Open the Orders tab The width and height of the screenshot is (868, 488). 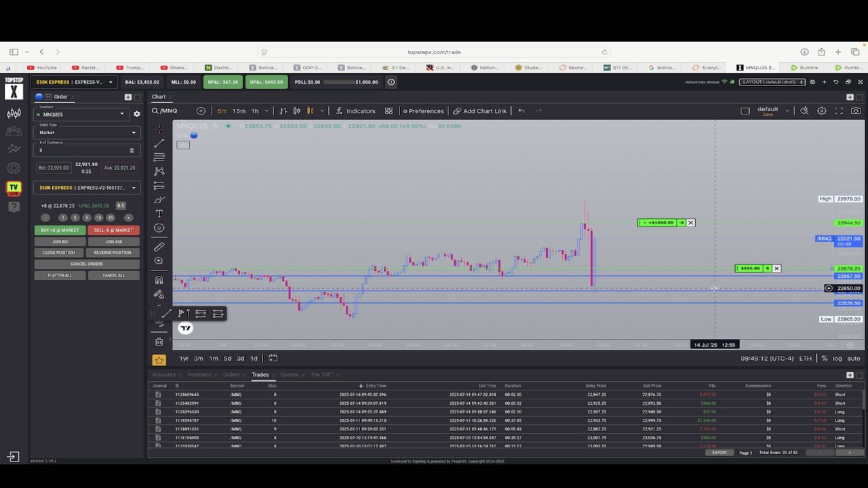click(231, 374)
